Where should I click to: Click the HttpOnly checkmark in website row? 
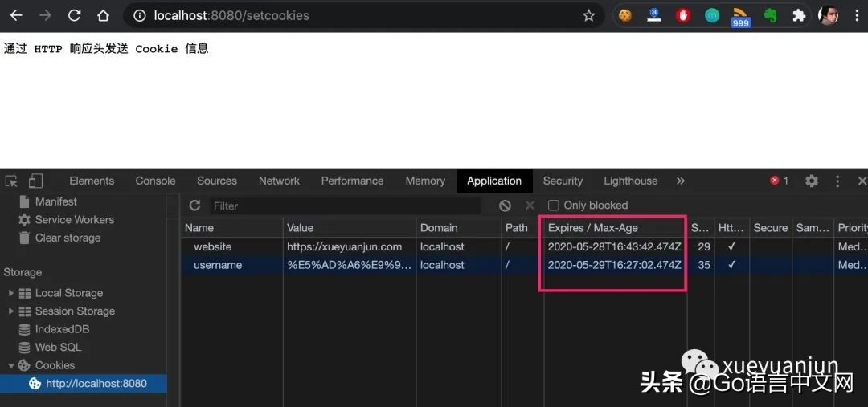(732, 247)
